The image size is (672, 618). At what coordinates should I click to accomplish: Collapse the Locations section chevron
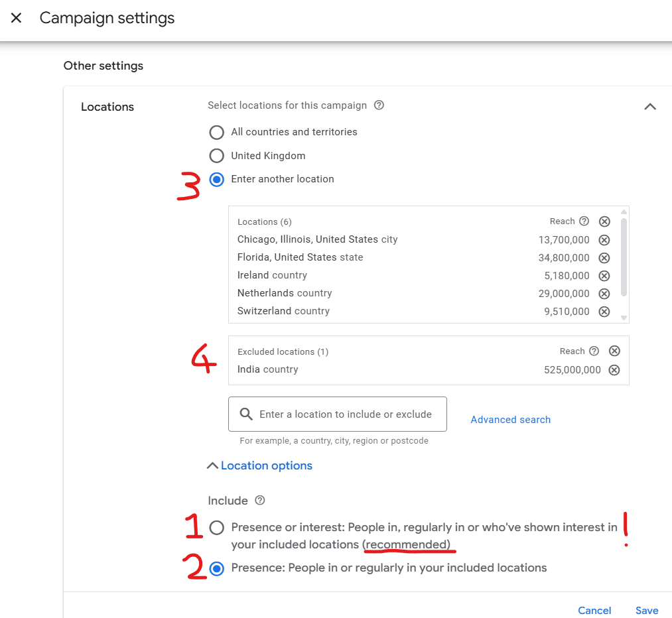tap(650, 107)
